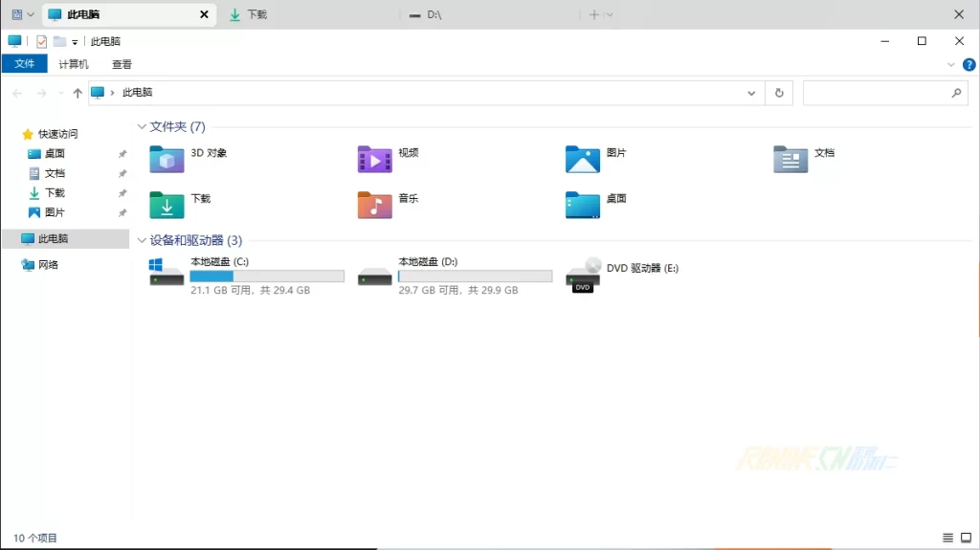This screenshot has width=980, height=550.
Task: Click the blue help question mark icon
Action: [x=969, y=64]
